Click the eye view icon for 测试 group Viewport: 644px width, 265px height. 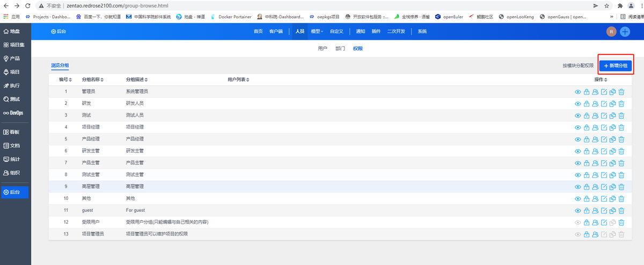(x=578, y=116)
